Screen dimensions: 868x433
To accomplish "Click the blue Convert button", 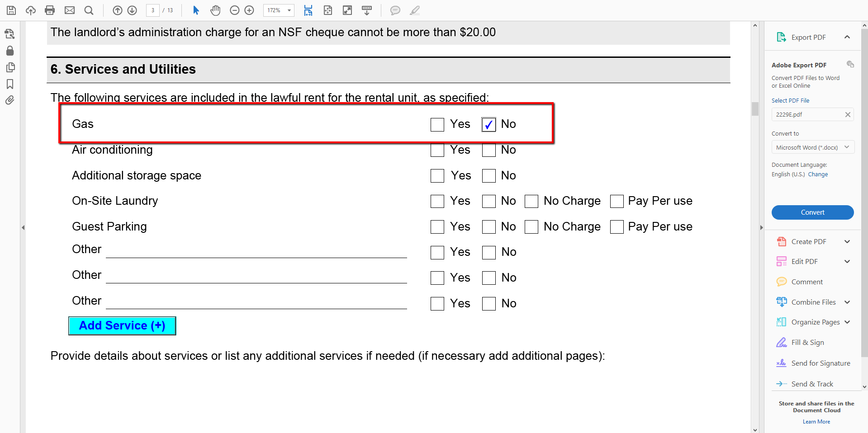I will coord(812,212).
